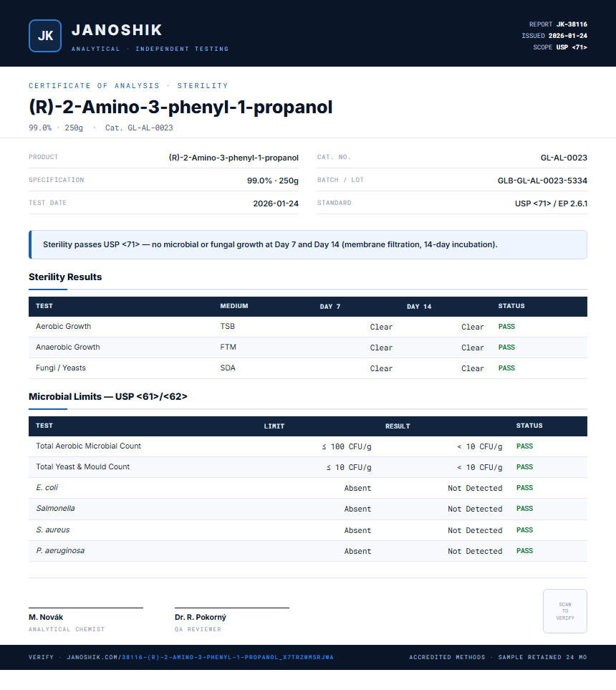Click Day 14 Clear for Fungi / Yeasts
This screenshot has height=690, width=616.
[x=472, y=368]
